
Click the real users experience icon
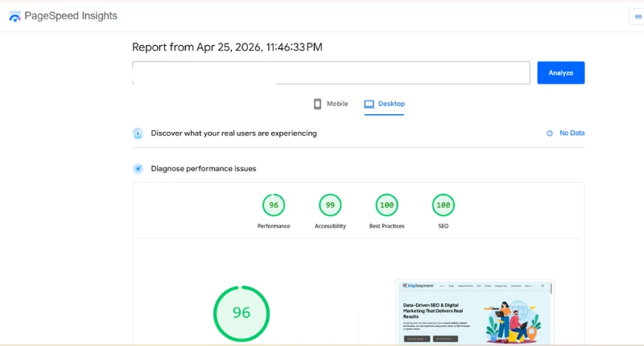coord(138,134)
